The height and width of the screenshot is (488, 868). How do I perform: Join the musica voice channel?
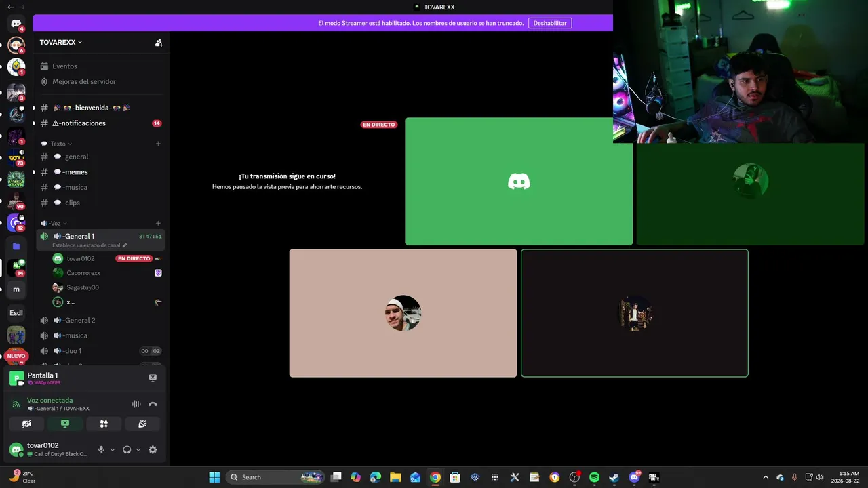[100, 335]
